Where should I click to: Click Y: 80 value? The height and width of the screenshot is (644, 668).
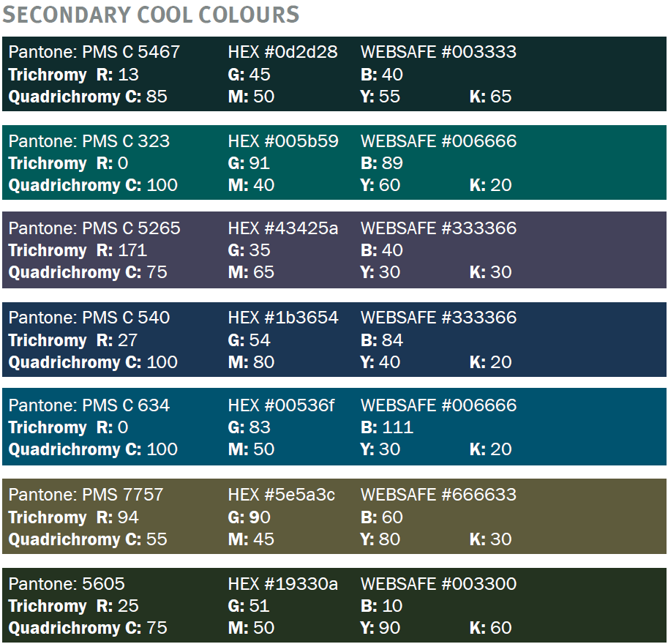click(380, 539)
